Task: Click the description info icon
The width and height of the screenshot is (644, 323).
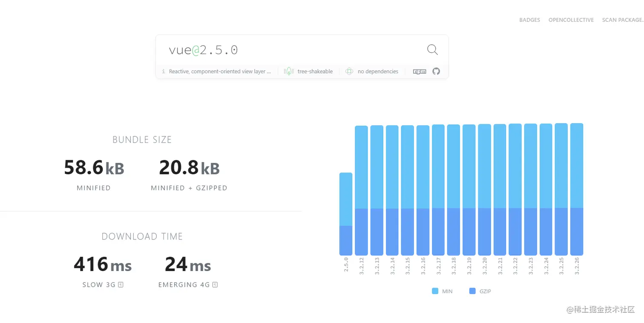Action: point(163,72)
